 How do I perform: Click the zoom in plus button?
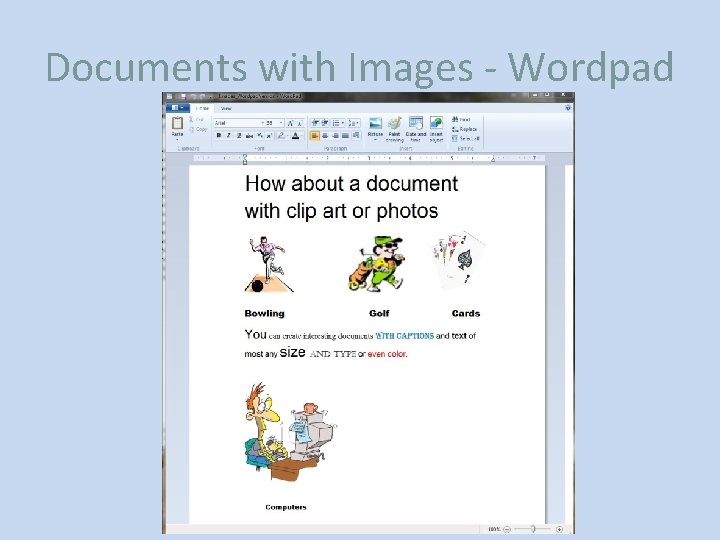point(559,529)
